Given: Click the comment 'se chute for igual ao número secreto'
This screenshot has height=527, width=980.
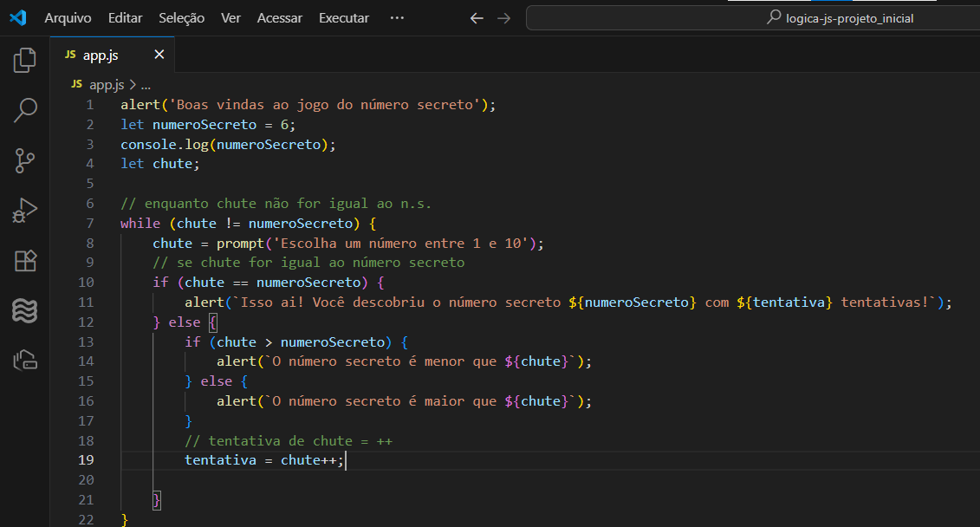Looking at the screenshot, I should 308,263.
